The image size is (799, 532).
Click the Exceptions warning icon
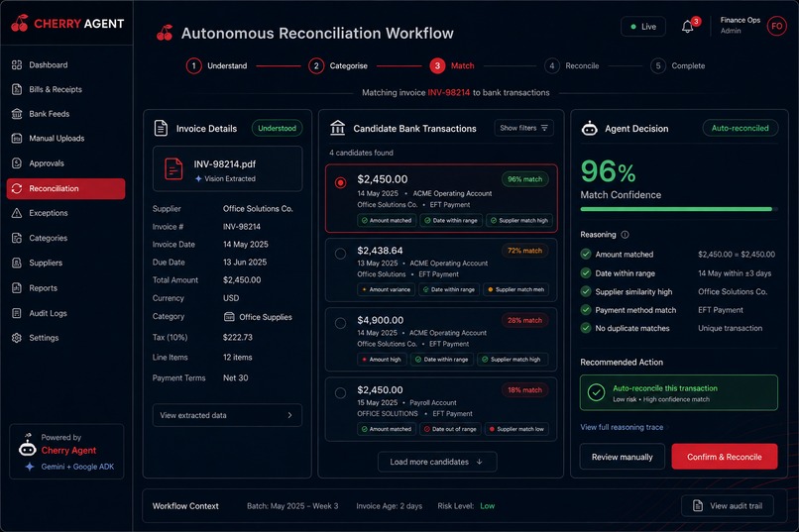coord(17,213)
